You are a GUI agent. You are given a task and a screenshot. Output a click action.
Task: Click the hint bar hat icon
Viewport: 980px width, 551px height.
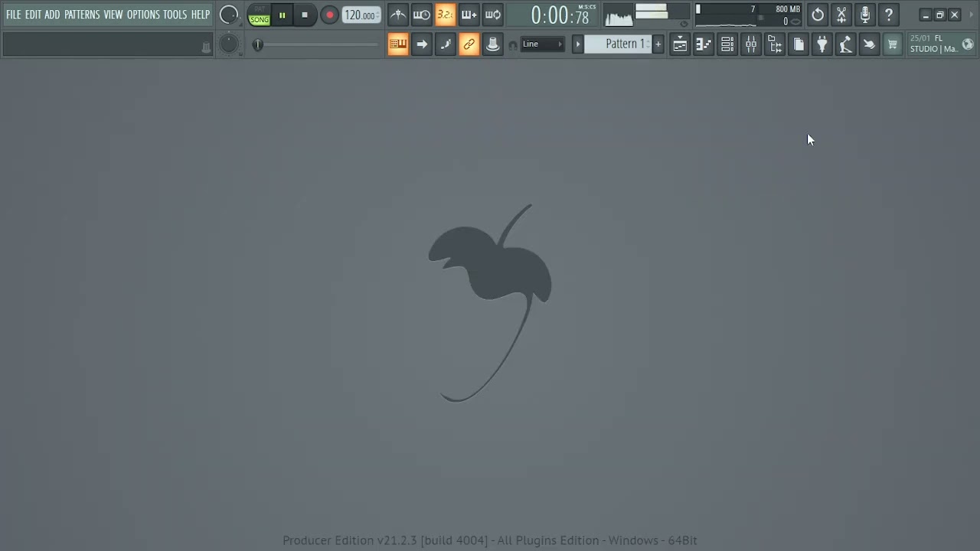[205, 47]
